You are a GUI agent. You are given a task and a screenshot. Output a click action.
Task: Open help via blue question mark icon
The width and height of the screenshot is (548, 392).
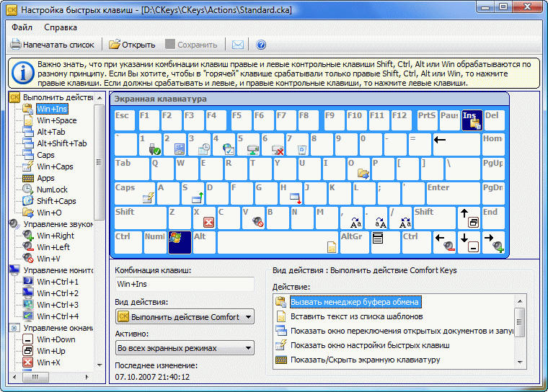pos(261,45)
